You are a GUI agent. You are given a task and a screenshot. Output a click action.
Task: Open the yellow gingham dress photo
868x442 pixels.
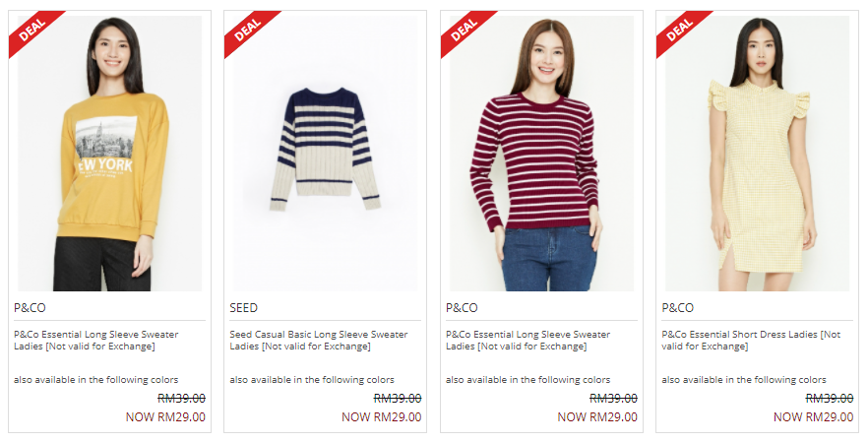pyautogui.click(x=758, y=154)
